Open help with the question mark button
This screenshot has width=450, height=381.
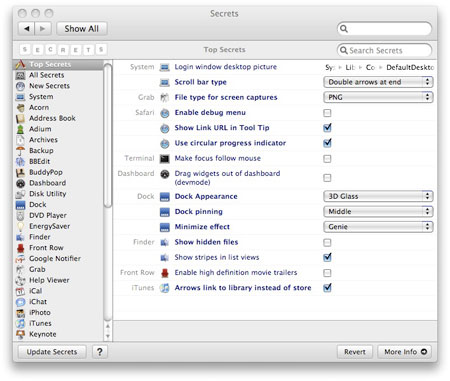click(100, 352)
